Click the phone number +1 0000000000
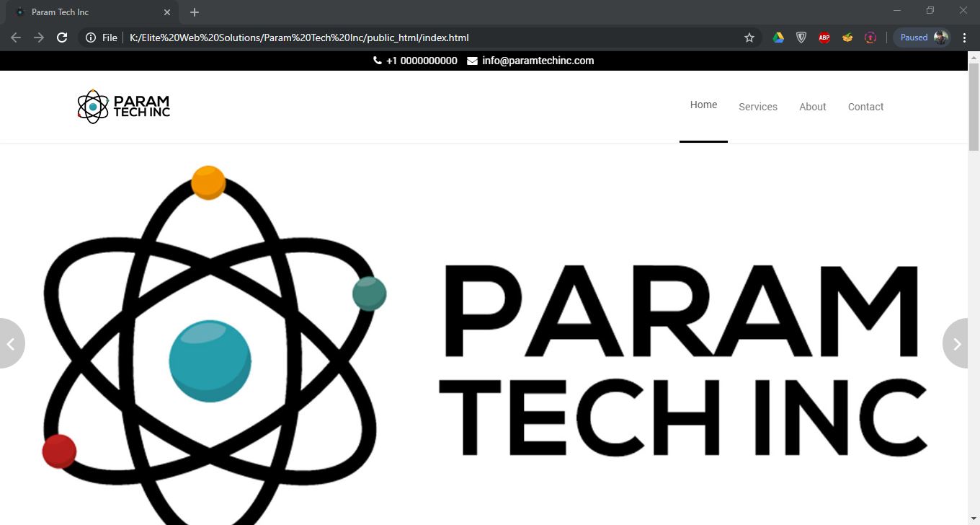Screen dimensions: 980x525 pos(422,61)
